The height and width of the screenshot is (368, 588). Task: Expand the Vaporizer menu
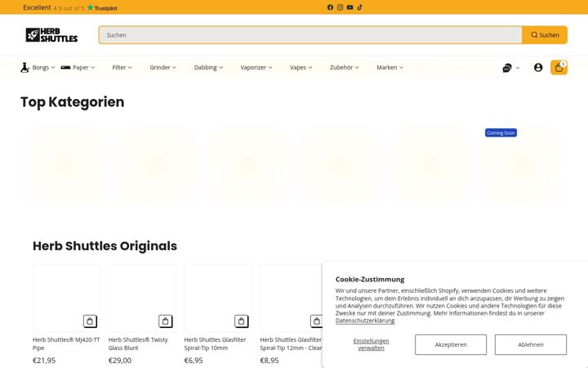click(256, 67)
